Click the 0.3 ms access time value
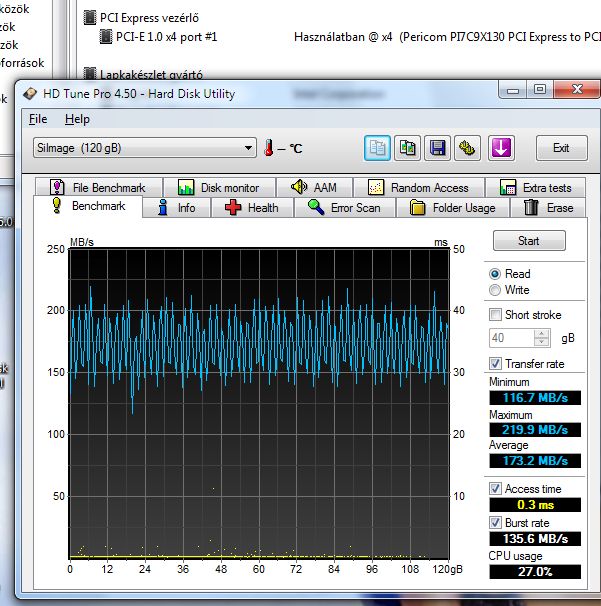Viewport: 601px width, 606px height. tap(535, 505)
